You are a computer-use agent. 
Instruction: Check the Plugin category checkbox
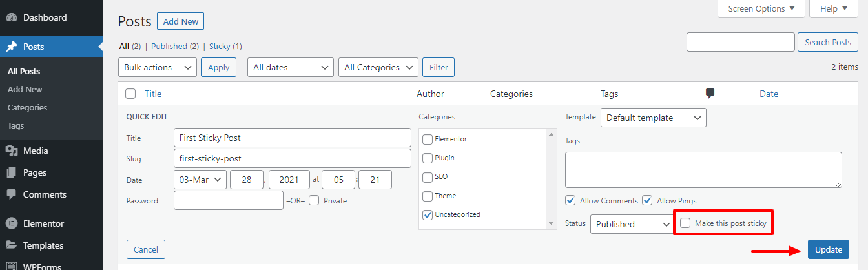(x=428, y=158)
